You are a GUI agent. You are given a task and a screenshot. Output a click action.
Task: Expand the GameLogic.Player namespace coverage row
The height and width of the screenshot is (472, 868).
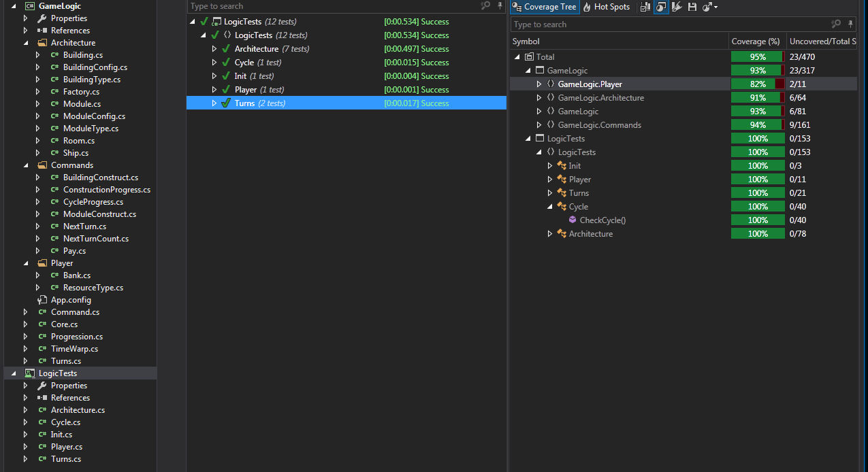[x=539, y=84]
